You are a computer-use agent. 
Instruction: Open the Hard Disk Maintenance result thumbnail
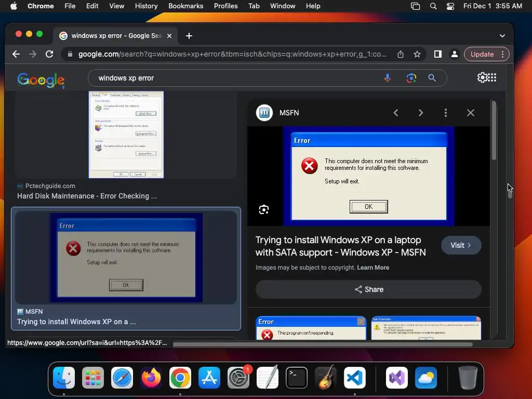tap(126, 135)
